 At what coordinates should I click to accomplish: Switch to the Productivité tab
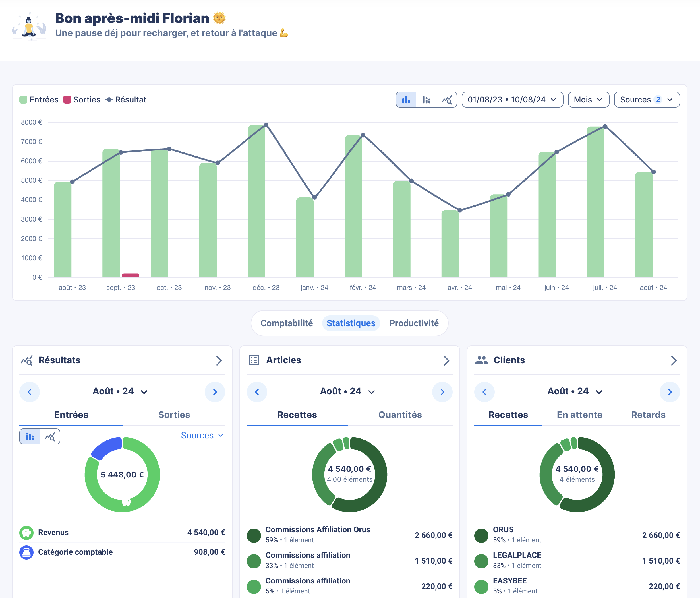point(414,323)
